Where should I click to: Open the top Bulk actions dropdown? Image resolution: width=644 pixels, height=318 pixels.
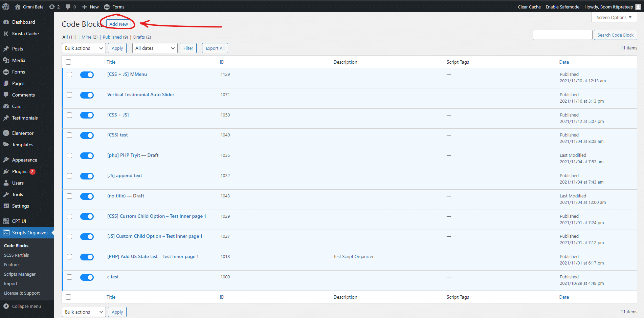[84, 48]
